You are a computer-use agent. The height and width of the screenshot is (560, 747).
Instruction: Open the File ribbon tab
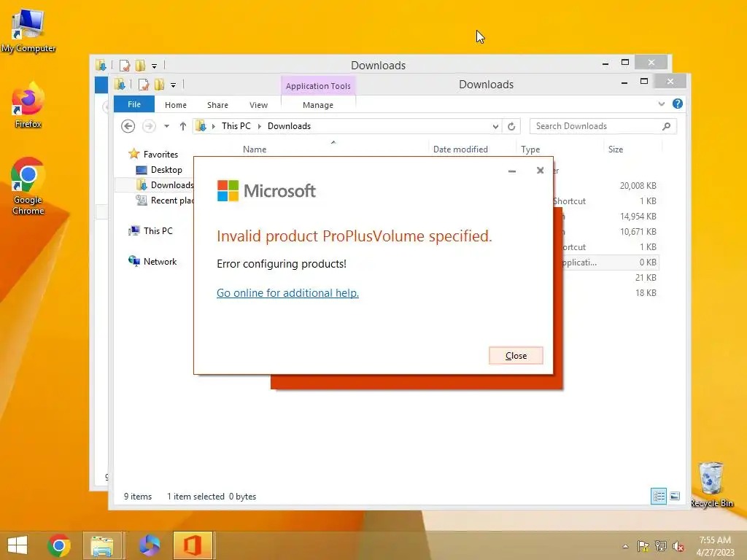(x=134, y=104)
